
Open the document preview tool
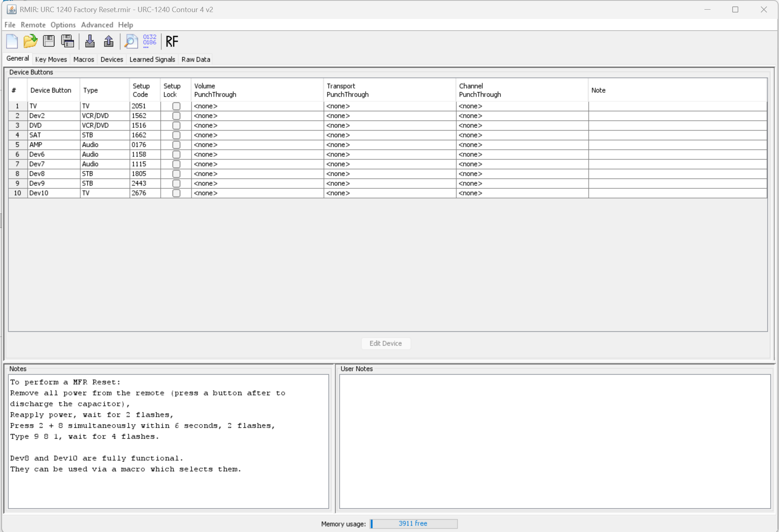(131, 41)
